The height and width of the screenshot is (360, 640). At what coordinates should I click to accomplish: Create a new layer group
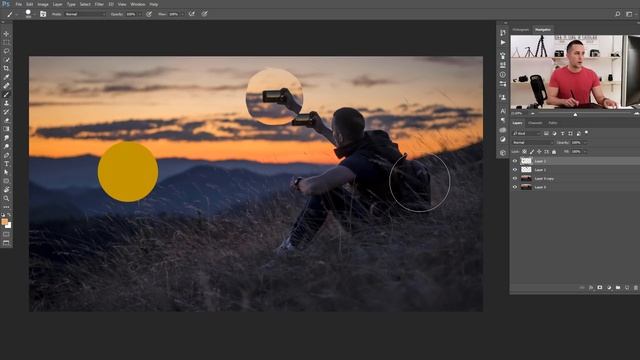point(618,287)
